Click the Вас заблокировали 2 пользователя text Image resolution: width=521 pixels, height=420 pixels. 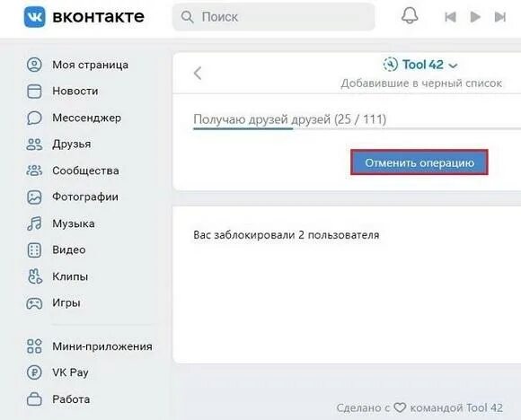pyautogui.click(x=286, y=235)
